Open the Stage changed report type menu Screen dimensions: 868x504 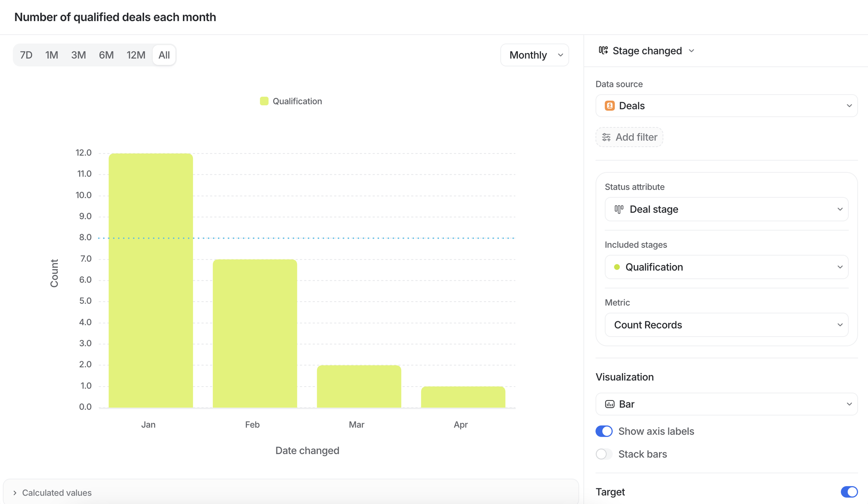(x=647, y=51)
